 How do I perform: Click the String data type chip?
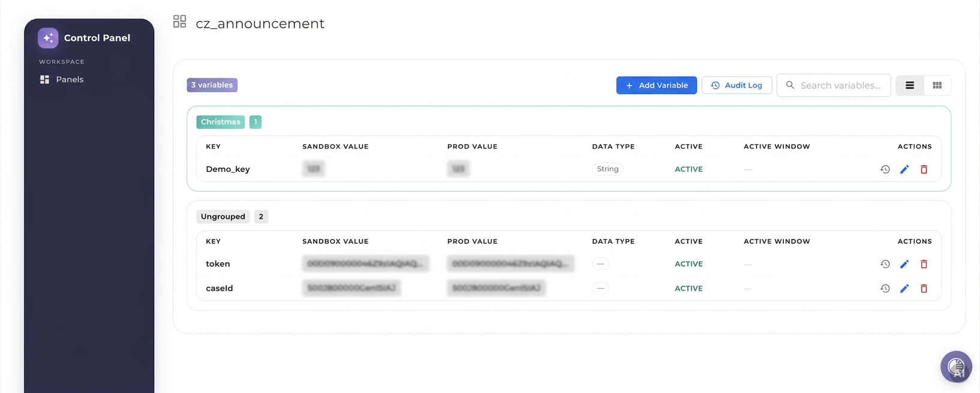608,170
